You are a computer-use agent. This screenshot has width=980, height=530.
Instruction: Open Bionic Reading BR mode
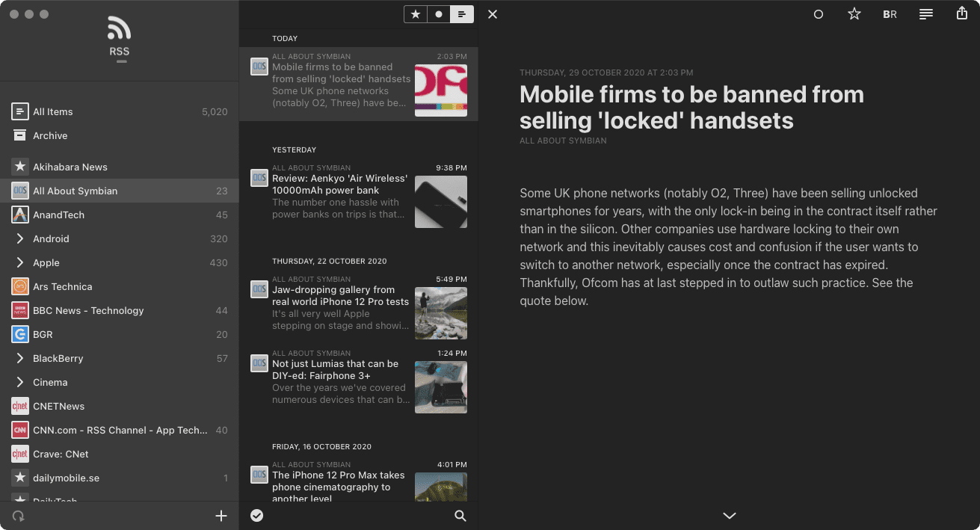point(890,14)
